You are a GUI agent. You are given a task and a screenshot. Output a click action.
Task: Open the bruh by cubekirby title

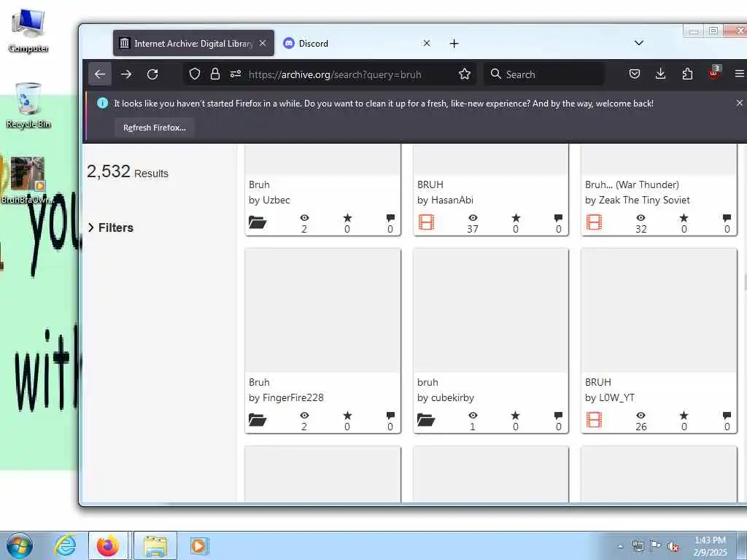[x=427, y=382]
